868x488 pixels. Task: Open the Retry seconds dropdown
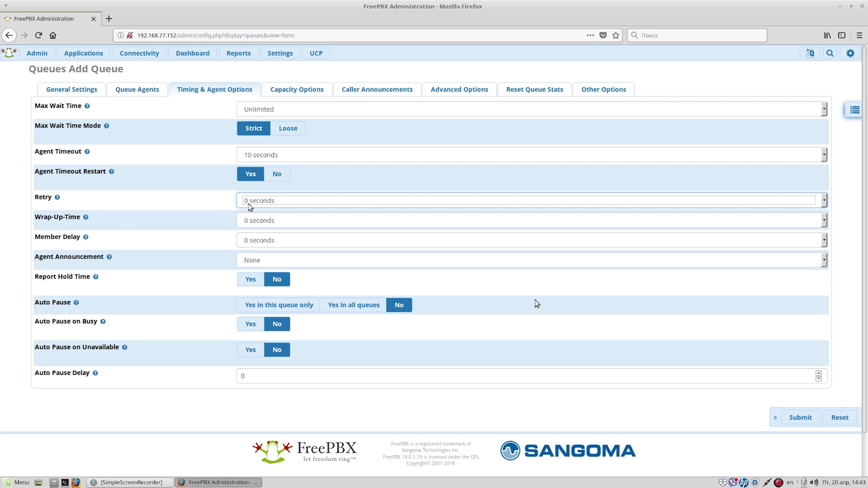(x=532, y=200)
